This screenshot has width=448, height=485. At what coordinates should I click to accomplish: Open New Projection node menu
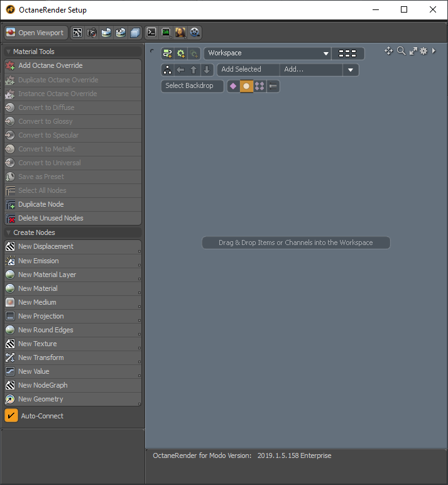click(x=73, y=317)
